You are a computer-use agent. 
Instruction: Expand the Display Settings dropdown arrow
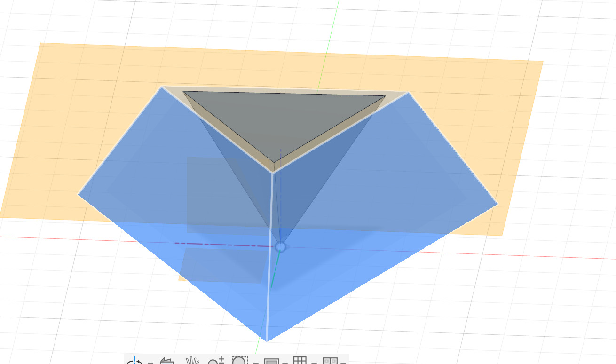click(285, 363)
